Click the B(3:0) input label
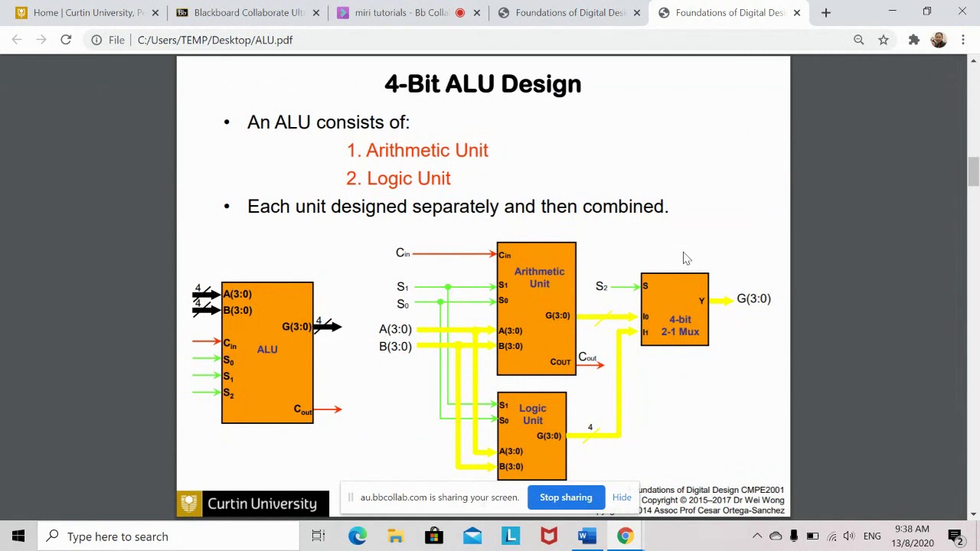Image resolution: width=980 pixels, height=551 pixels. tap(395, 347)
